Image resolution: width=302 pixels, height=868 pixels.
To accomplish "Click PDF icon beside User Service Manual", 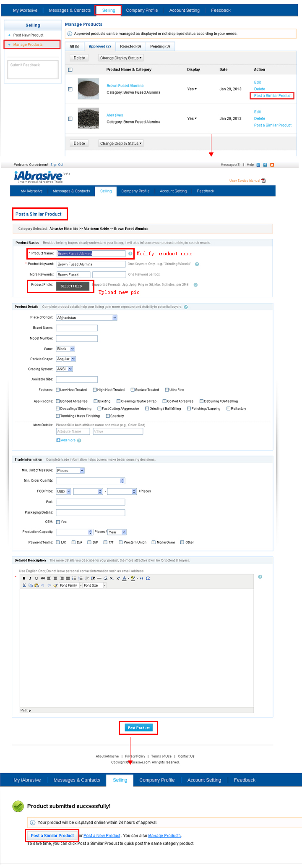I will pyautogui.click(x=263, y=181).
